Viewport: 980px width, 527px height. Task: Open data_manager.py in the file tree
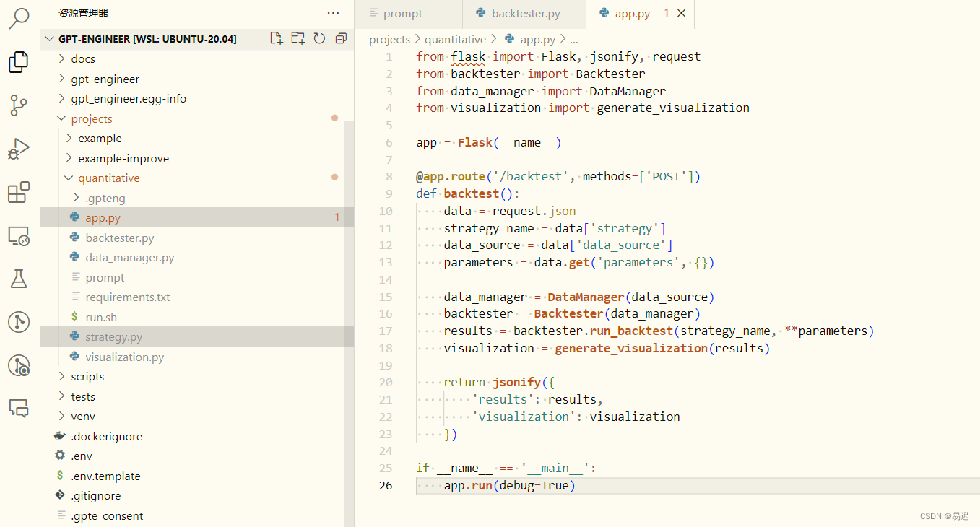coord(197,258)
